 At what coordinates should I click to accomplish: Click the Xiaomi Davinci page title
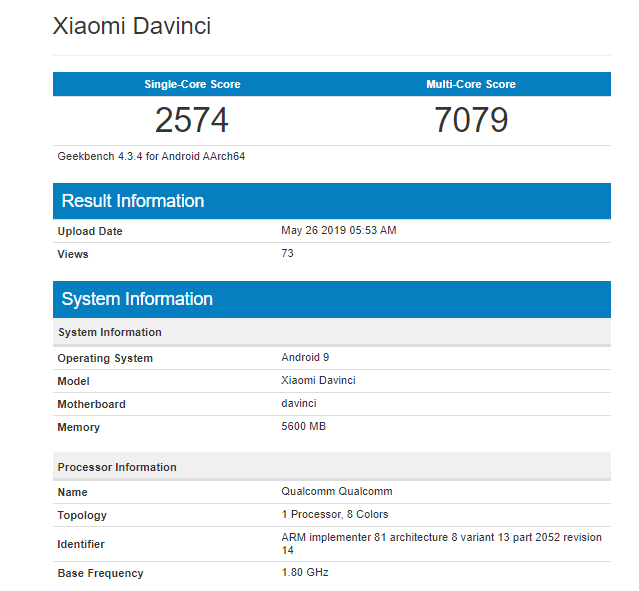(132, 26)
